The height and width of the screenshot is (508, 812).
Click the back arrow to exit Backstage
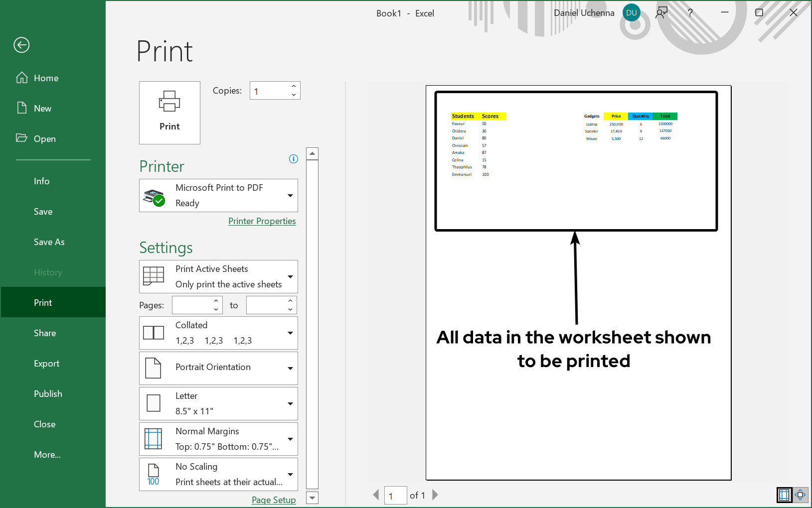21,45
